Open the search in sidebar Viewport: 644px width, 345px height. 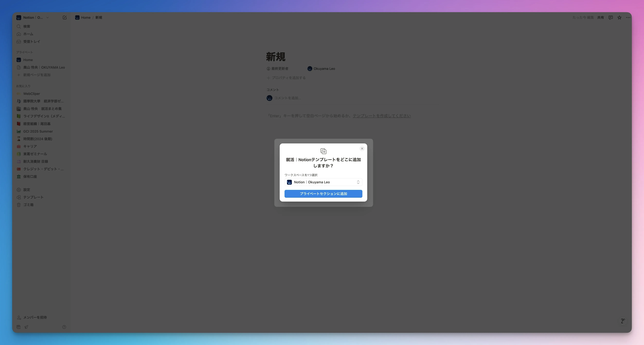click(x=27, y=27)
